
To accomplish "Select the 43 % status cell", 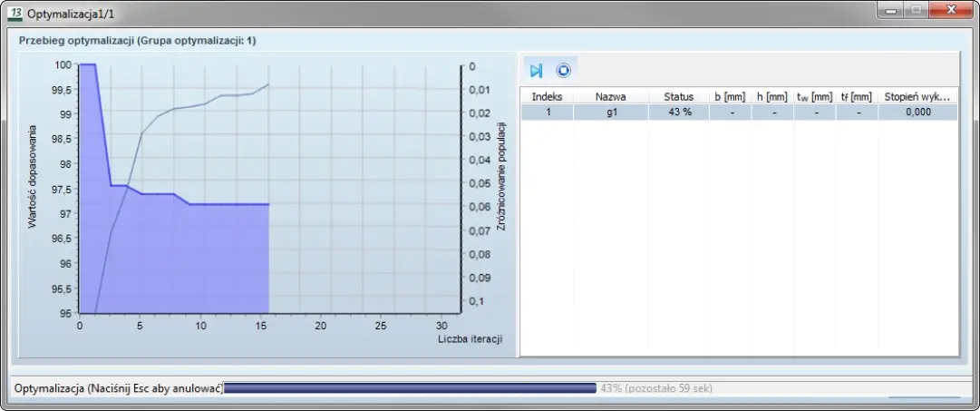I will click(x=678, y=113).
